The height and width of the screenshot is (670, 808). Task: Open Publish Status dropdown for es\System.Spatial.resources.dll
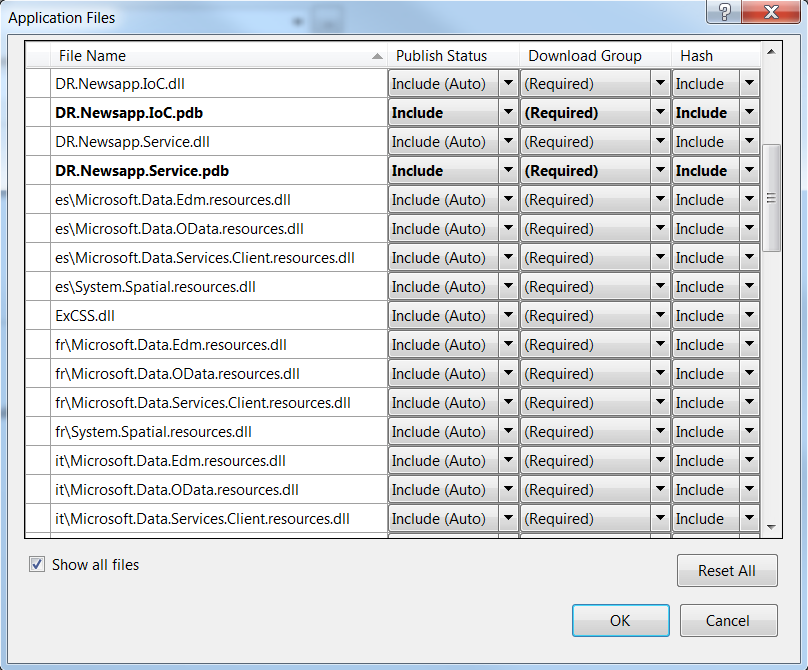click(x=508, y=286)
